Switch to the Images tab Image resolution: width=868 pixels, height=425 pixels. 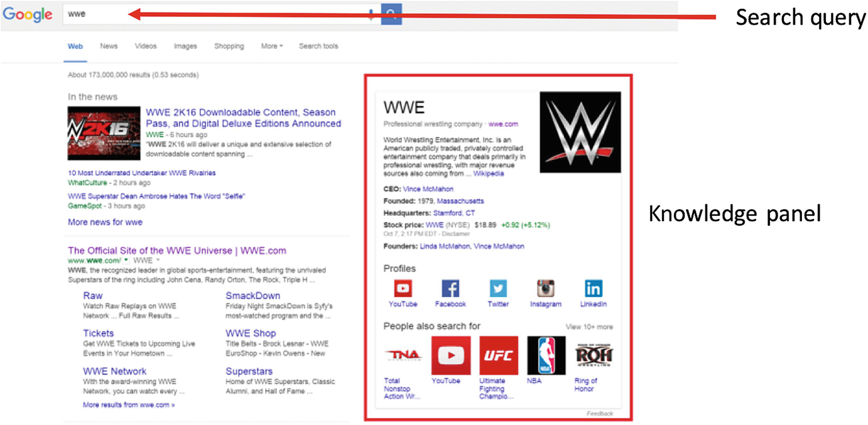(x=185, y=46)
